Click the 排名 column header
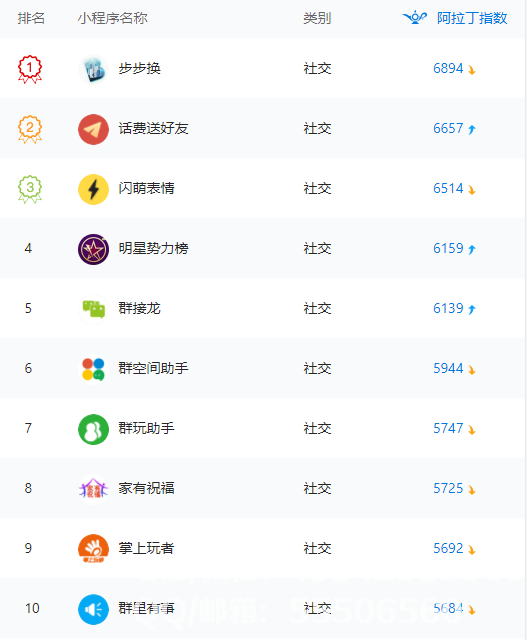527x640 pixels. point(31,18)
